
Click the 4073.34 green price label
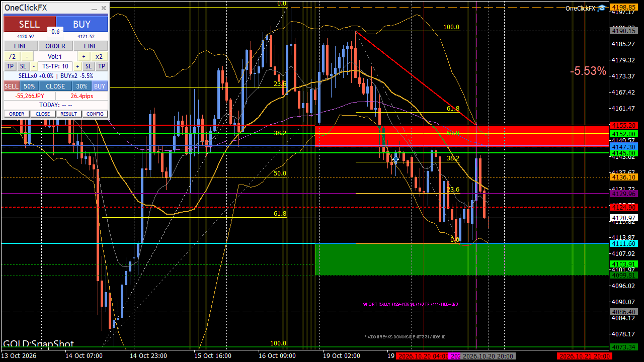pos(624,347)
